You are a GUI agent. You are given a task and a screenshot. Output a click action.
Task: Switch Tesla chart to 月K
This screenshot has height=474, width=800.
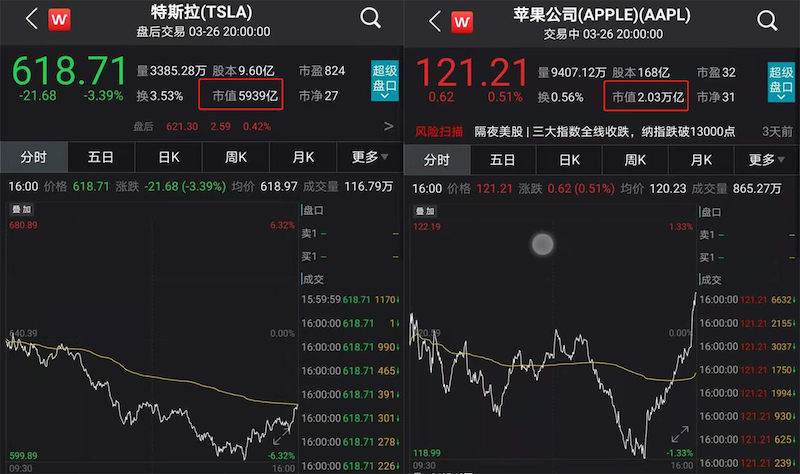pos(303,157)
